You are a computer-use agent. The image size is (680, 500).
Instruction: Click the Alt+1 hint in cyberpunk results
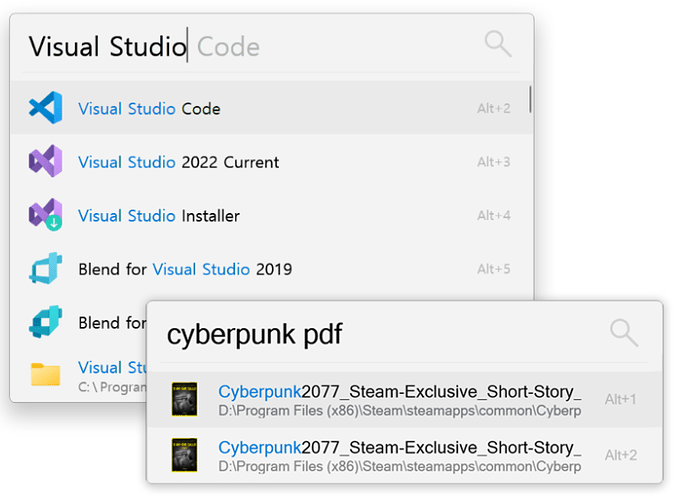(x=621, y=399)
